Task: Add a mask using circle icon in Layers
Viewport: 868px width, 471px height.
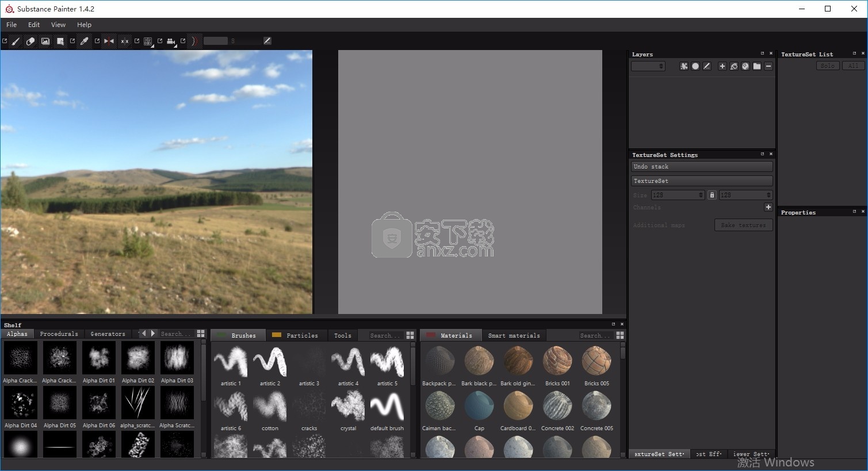Action: pyautogui.click(x=695, y=66)
